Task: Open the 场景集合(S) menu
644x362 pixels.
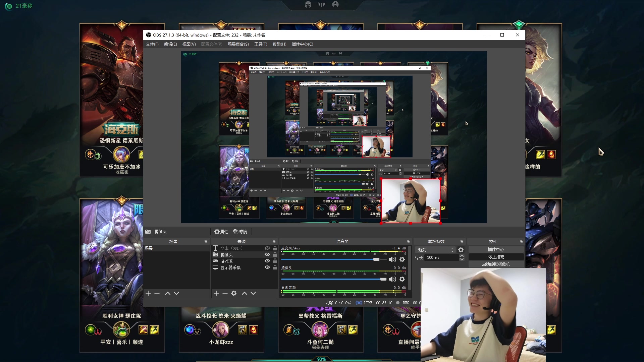Action: [x=238, y=44]
